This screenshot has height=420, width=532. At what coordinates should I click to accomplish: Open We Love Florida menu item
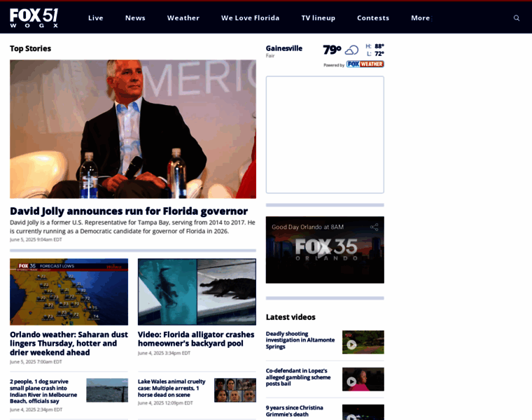point(251,18)
